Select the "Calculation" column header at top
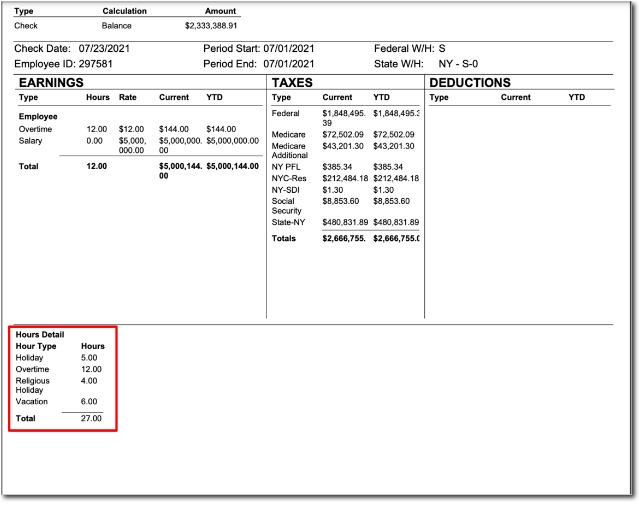 (124, 11)
